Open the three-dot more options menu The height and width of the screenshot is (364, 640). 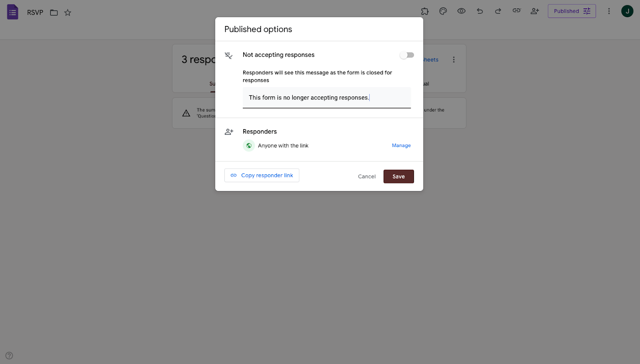click(609, 11)
